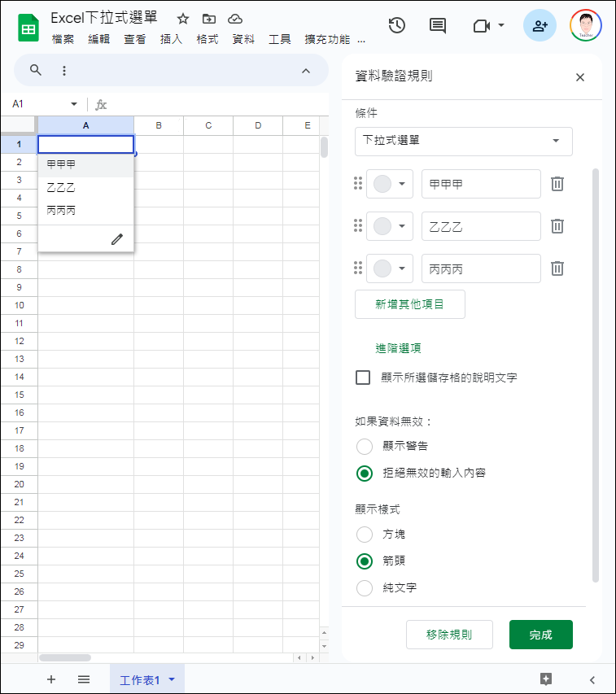Click the 完成 button
616x694 pixels.
pyautogui.click(x=541, y=635)
